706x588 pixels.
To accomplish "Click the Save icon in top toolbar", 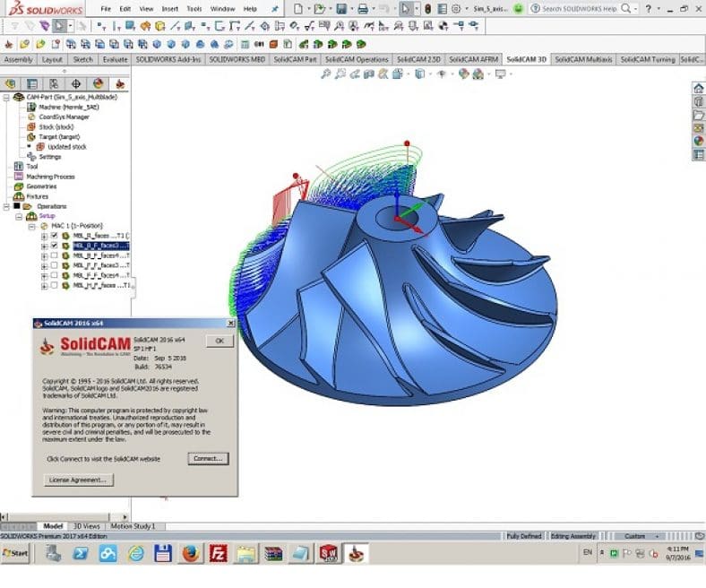I will (340, 8).
